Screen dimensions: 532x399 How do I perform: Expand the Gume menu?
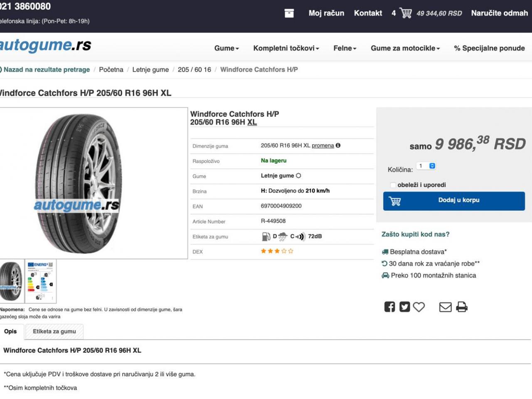(x=227, y=48)
